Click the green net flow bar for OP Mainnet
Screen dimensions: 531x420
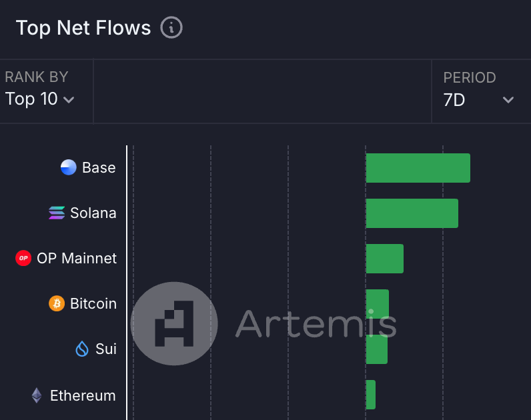[385, 259]
